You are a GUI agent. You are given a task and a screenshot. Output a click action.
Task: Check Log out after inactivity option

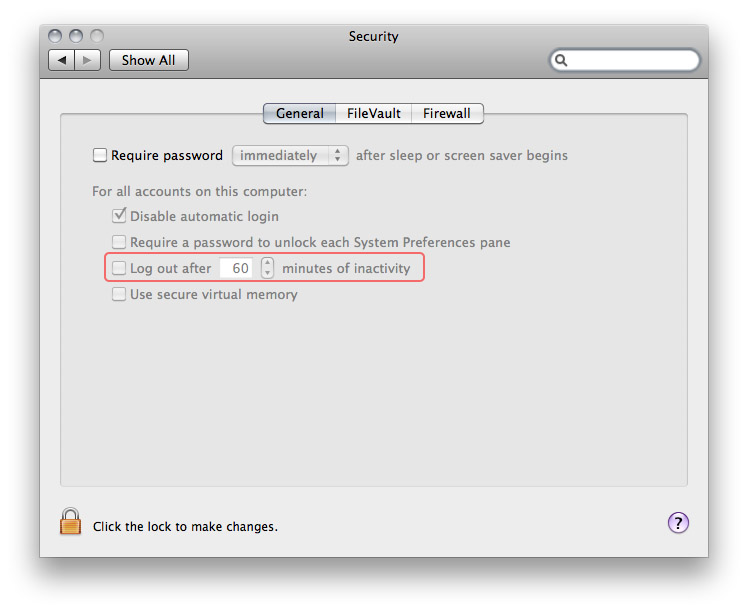click(x=119, y=268)
